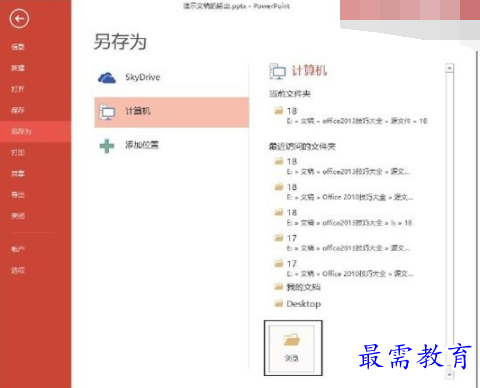Click the folder list scrollbar down arrow

pyautogui.click(x=449, y=375)
